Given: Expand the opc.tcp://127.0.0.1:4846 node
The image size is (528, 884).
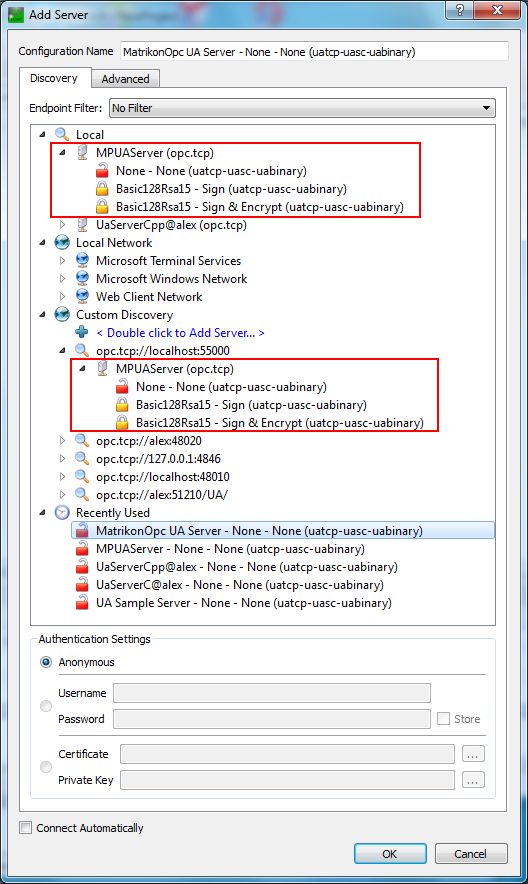Looking at the screenshot, I should point(63,458).
